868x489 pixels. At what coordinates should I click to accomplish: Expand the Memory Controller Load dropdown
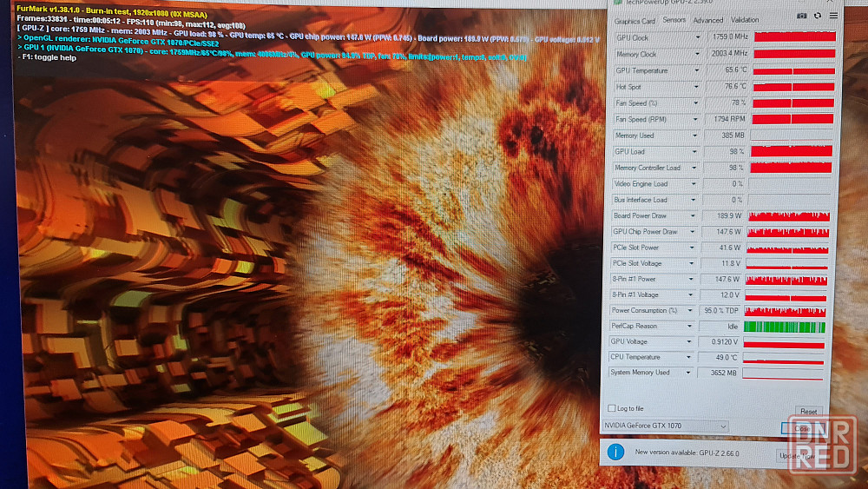[x=694, y=168]
